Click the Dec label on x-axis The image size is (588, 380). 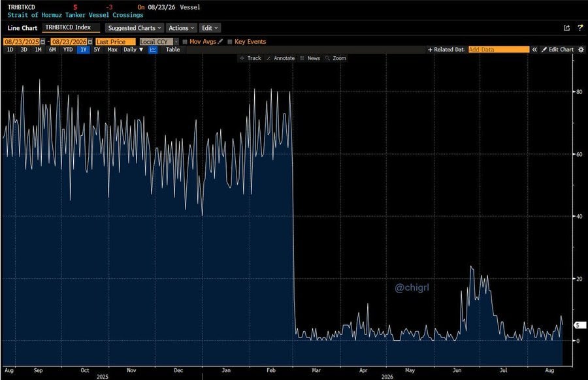pyautogui.click(x=178, y=370)
